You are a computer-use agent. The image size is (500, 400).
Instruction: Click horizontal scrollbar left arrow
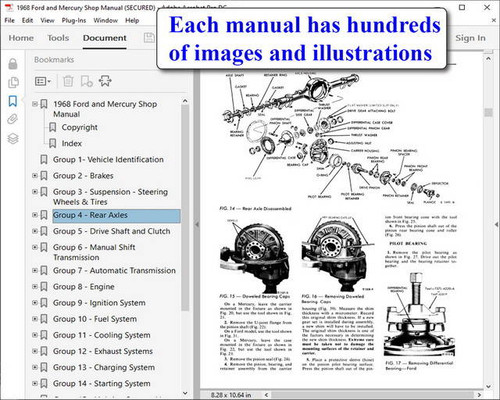266,395
